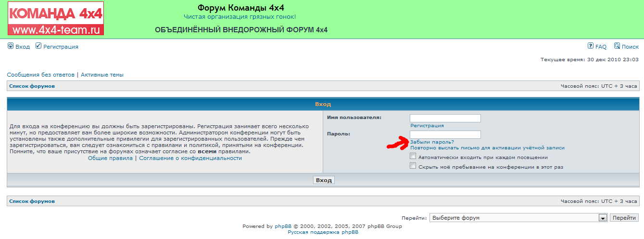The height and width of the screenshot is (239, 644).
Task: Enable automatic login on every visit checkbox
Action: 413,157
